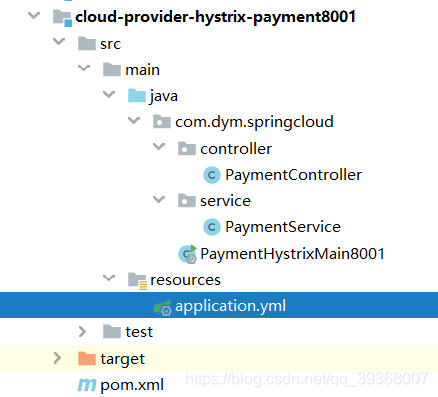This screenshot has width=438, height=397.
Task: Click the service package icon
Action: (x=187, y=201)
